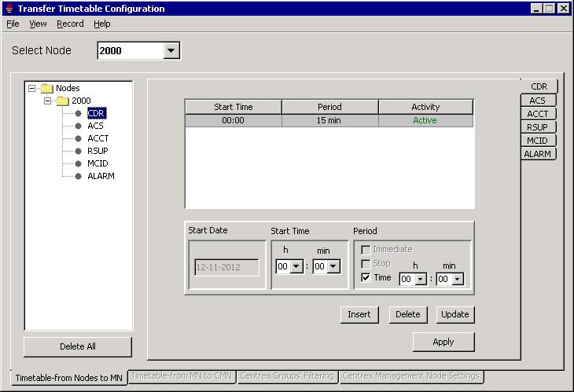Select the 00:00 start time cell
Image resolution: width=574 pixels, height=392 pixels.
(x=234, y=121)
